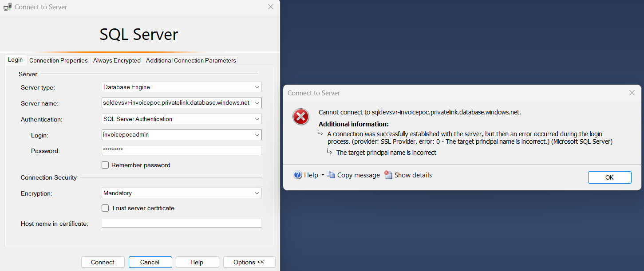Click the Copy message icon
The image size is (644, 271).
pos(331,175)
